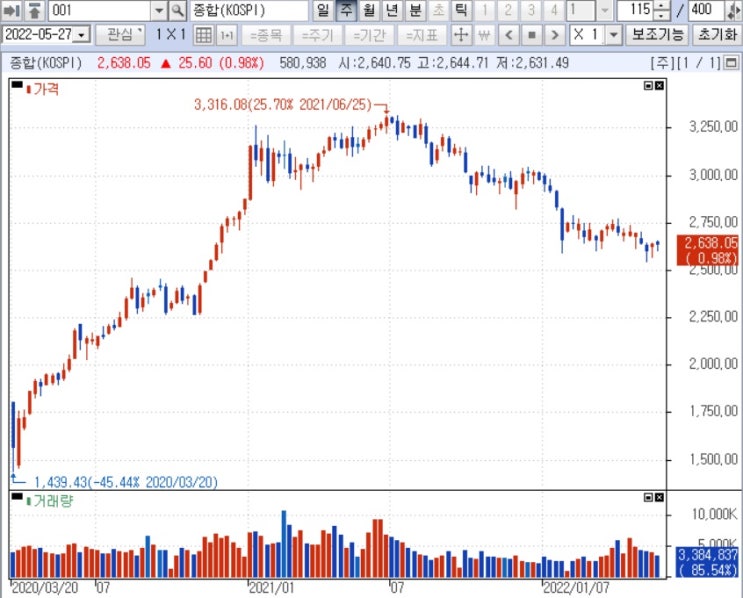Image resolution: width=743 pixels, height=598 pixels.
Task: Maximize the 거래량 volume panel
Action: [x=649, y=497]
